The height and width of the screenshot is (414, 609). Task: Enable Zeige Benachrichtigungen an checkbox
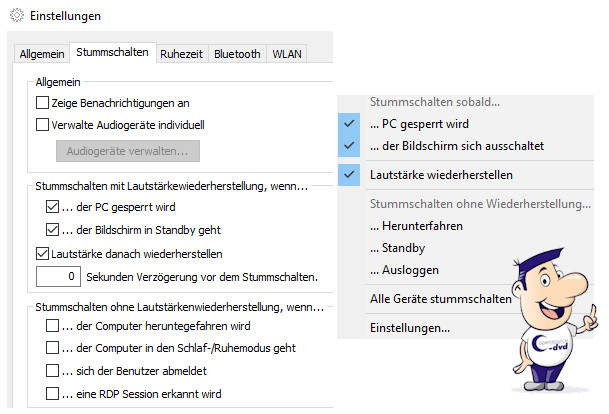(x=42, y=102)
